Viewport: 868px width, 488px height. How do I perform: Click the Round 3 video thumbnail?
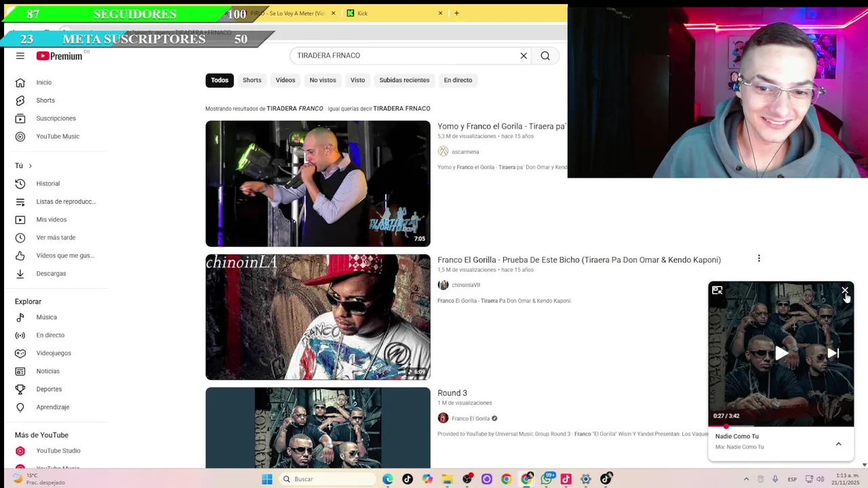click(318, 428)
